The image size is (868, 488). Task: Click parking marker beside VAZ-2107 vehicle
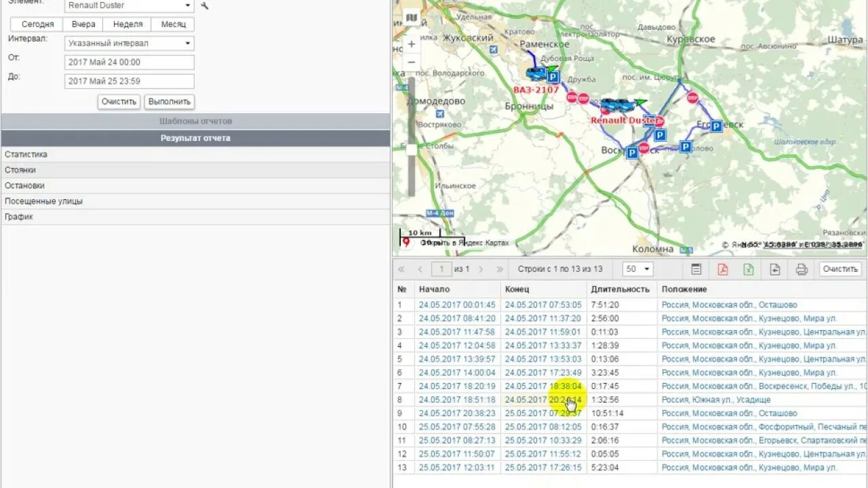tap(553, 77)
